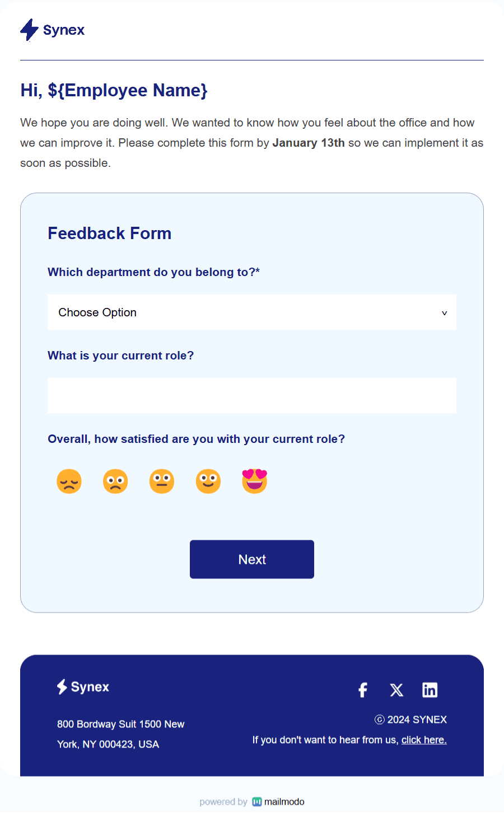
Task: Click the unsubscribe click here link
Action: [424, 740]
